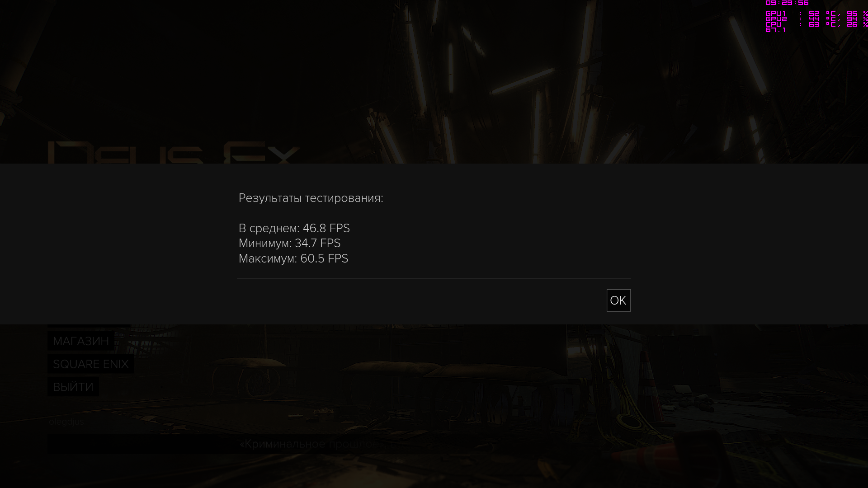The image size is (868, 488).
Task: Click the olegdjus profile name
Action: pos(66,422)
